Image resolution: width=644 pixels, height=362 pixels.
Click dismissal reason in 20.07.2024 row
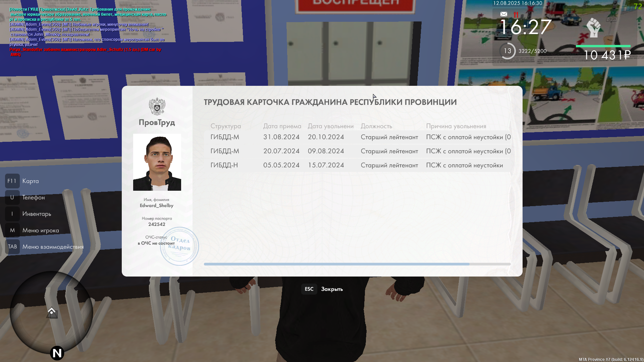point(468,151)
